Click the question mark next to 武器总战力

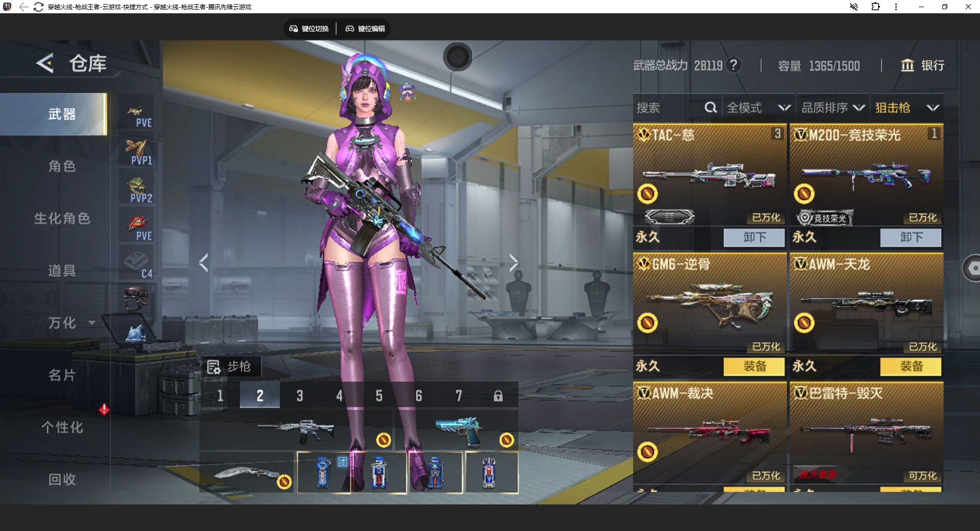[x=733, y=65]
